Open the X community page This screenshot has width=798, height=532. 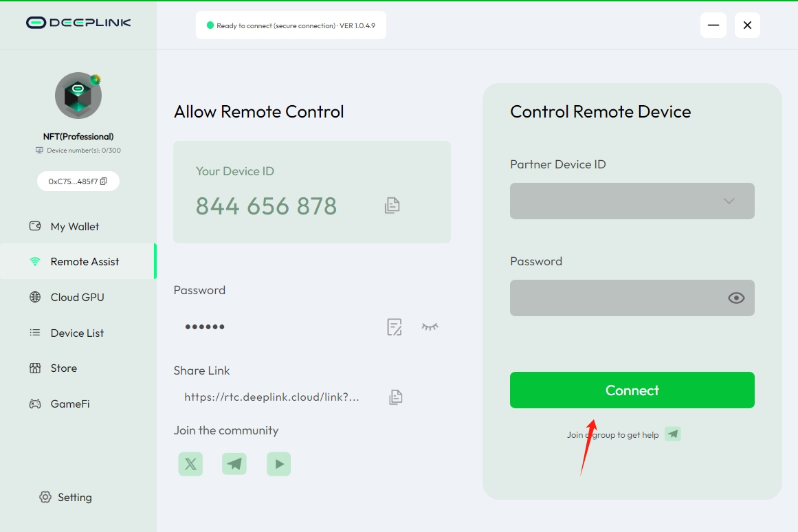(x=190, y=464)
